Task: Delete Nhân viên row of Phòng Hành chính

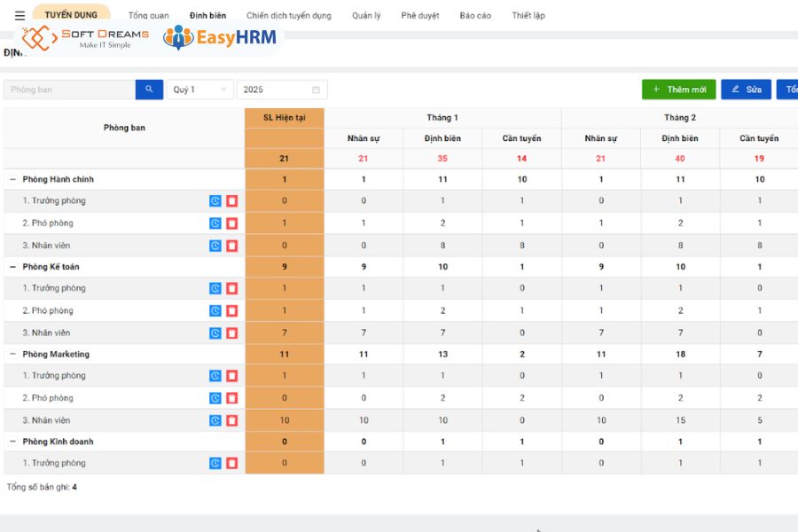Action: pos(232,246)
